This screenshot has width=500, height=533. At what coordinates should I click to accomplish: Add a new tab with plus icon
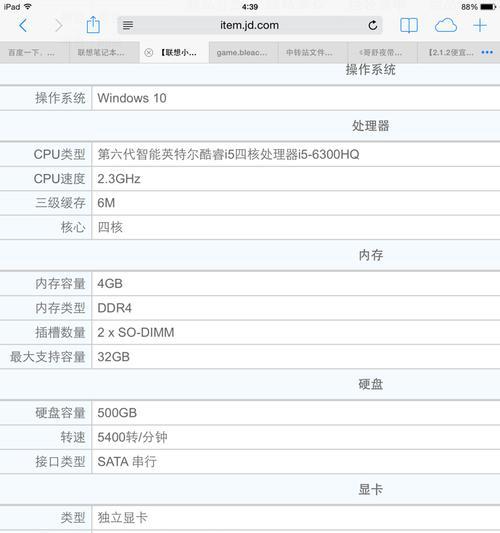tap(480, 25)
